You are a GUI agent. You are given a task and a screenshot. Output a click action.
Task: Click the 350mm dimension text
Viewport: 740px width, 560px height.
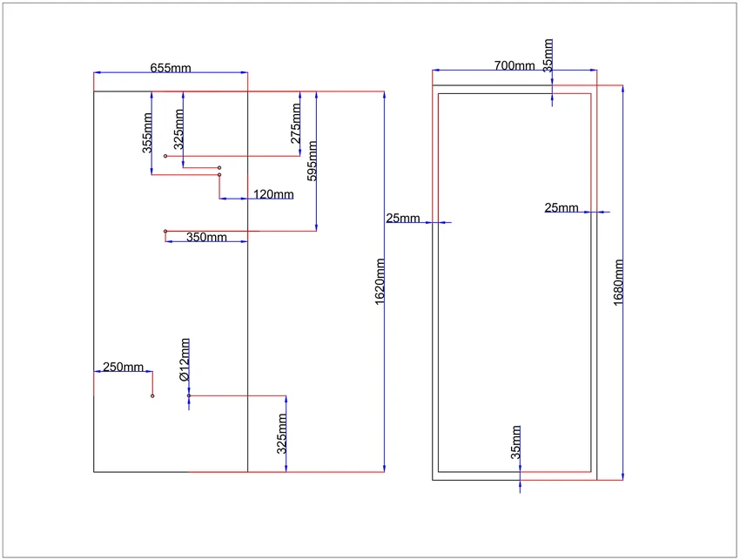click(x=206, y=237)
